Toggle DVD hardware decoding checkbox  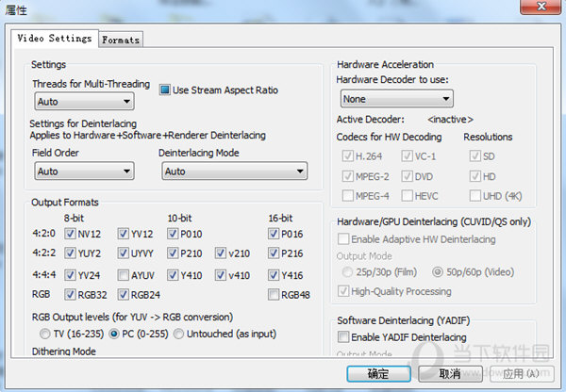(407, 176)
